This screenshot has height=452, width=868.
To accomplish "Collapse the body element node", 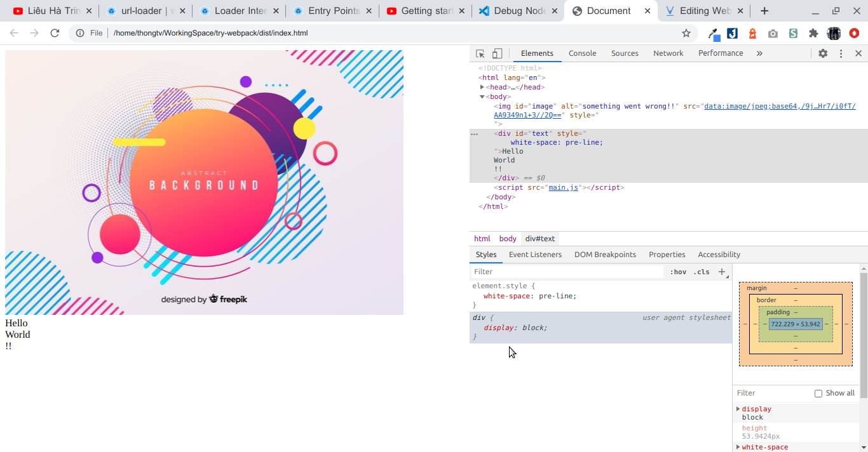I will 482,96.
